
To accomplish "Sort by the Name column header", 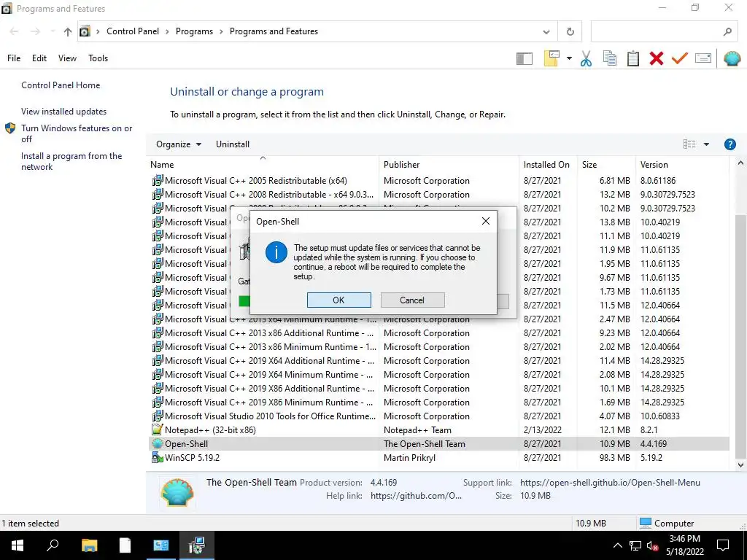I will [264, 165].
